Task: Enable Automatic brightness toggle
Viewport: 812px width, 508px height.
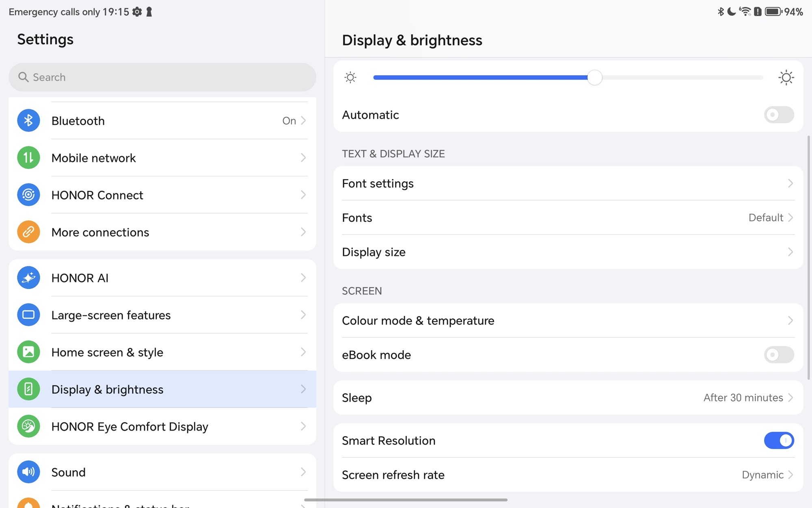Action: click(778, 115)
